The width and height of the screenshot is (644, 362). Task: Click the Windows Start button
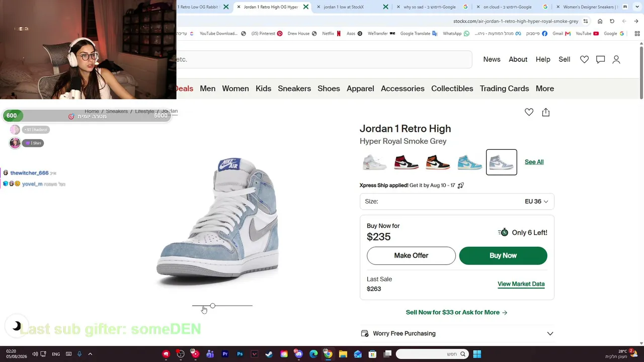tap(477, 354)
